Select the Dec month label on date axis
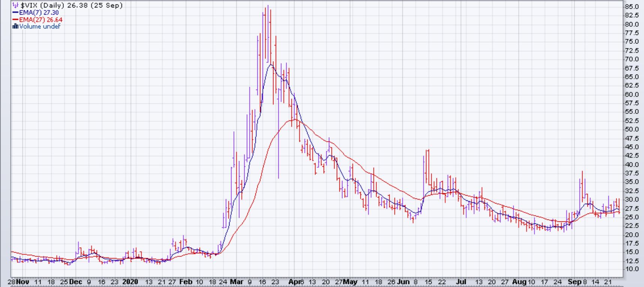The image size is (644, 287). 76,282
